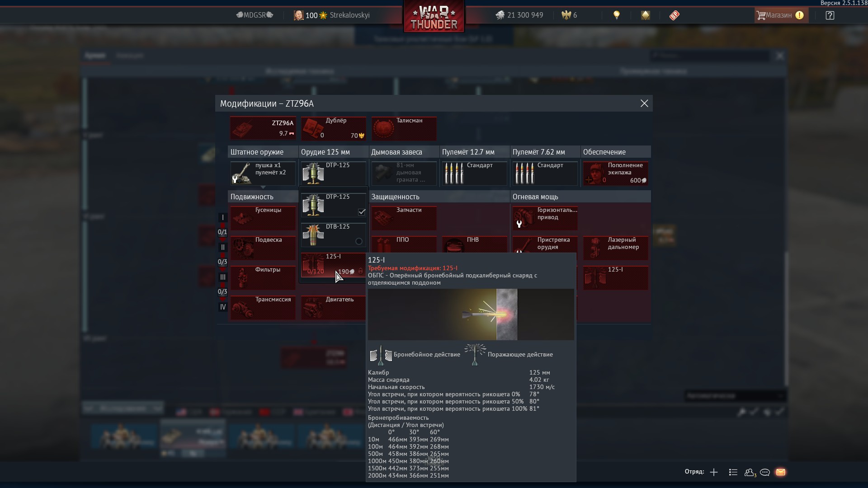Open the Фильтры modification
The image size is (868, 488).
tap(263, 277)
